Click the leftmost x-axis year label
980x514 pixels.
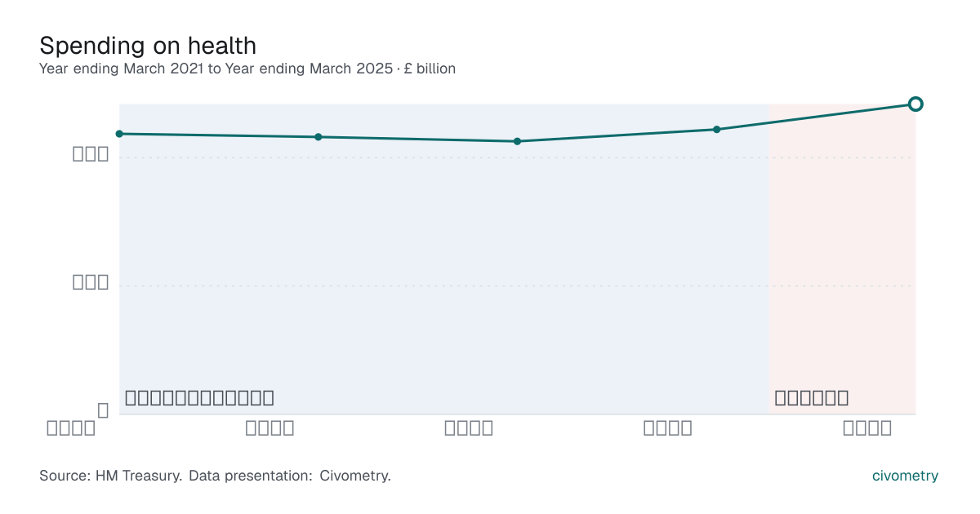[71, 428]
